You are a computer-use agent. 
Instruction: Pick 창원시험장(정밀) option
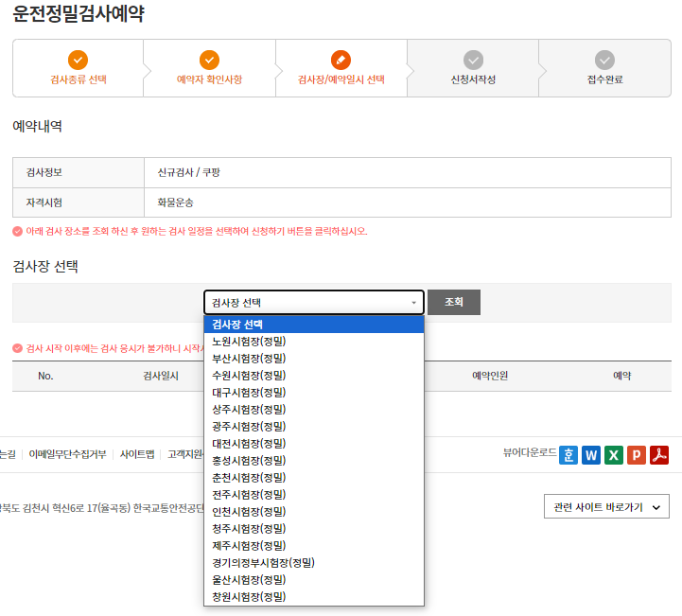(314, 597)
